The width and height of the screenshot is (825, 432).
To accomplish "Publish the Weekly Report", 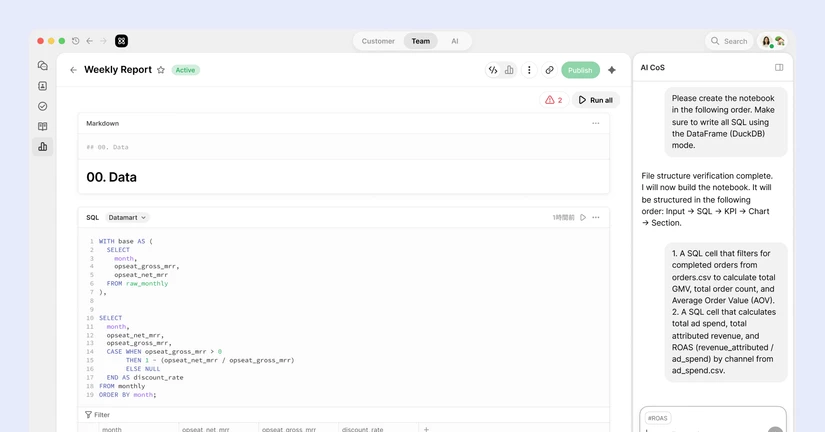I will (580, 70).
